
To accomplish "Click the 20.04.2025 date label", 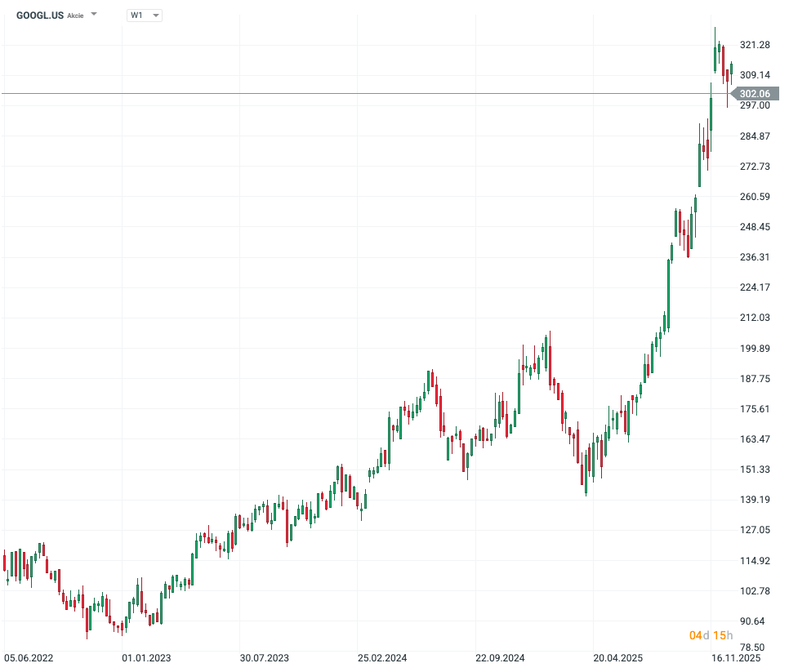I will (x=617, y=657).
